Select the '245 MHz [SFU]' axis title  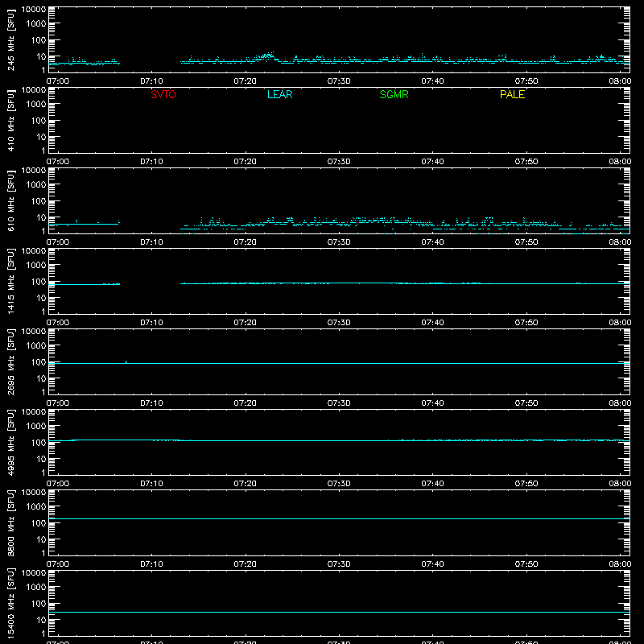click(11, 39)
